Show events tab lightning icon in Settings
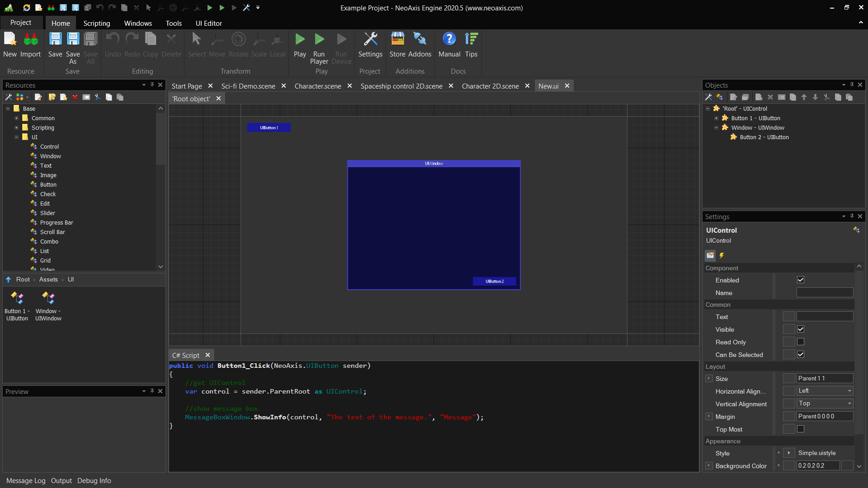The width and height of the screenshot is (868, 488). pyautogui.click(x=722, y=256)
